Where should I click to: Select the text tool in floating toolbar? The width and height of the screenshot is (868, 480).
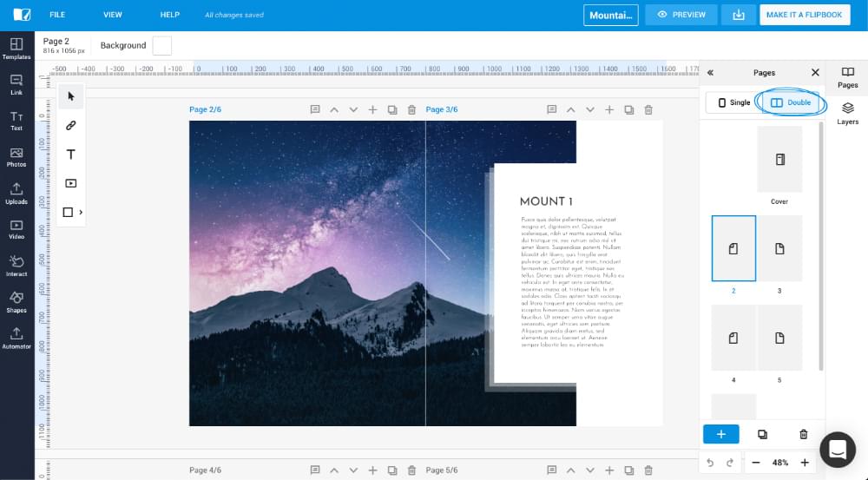coord(71,155)
